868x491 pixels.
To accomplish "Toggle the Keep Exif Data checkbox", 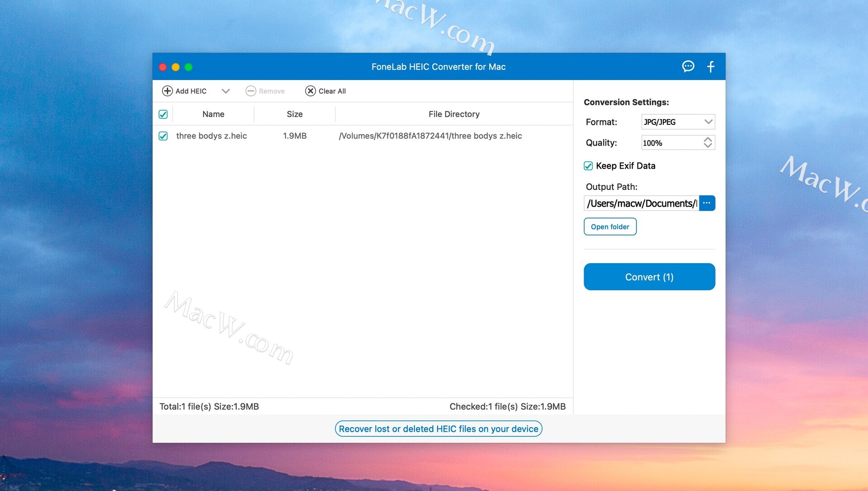I will [x=588, y=166].
